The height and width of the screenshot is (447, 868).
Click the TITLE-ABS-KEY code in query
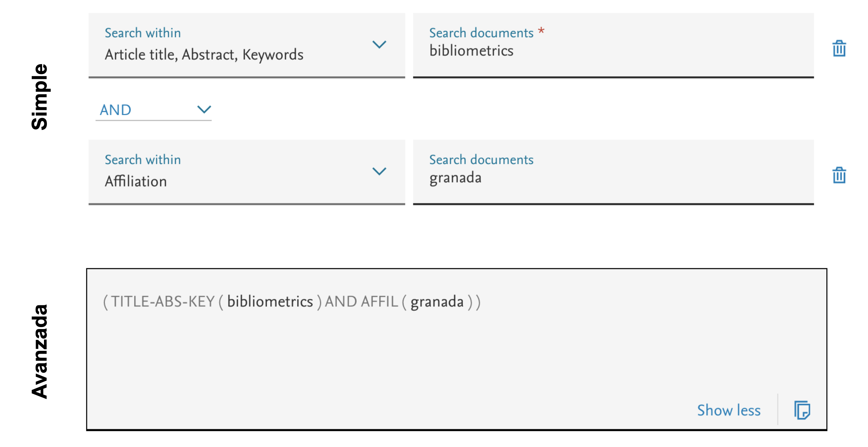163,302
